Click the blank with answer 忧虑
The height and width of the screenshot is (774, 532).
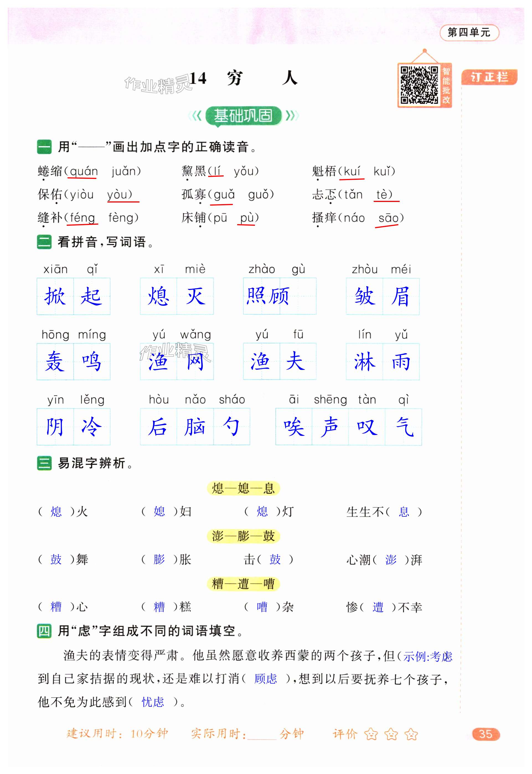[x=153, y=702]
